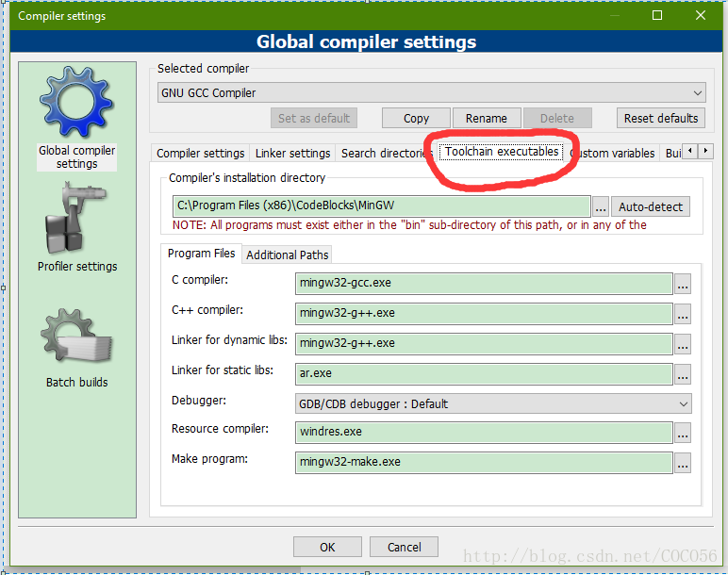Open Profiler settings caliper icon
This screenshot has height=575, width=728.
(76, 218)
